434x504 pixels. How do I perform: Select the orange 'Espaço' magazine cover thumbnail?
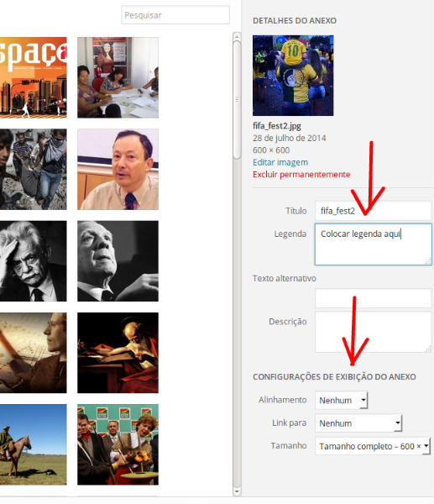click(x=34, y=77)
